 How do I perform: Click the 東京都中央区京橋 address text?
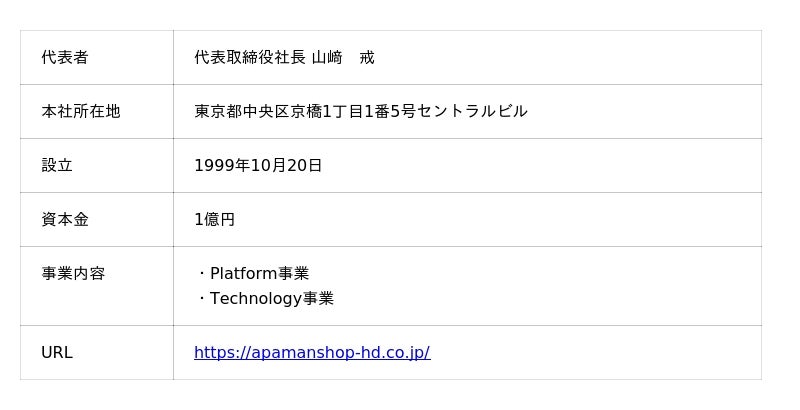[x=256, y=111]
